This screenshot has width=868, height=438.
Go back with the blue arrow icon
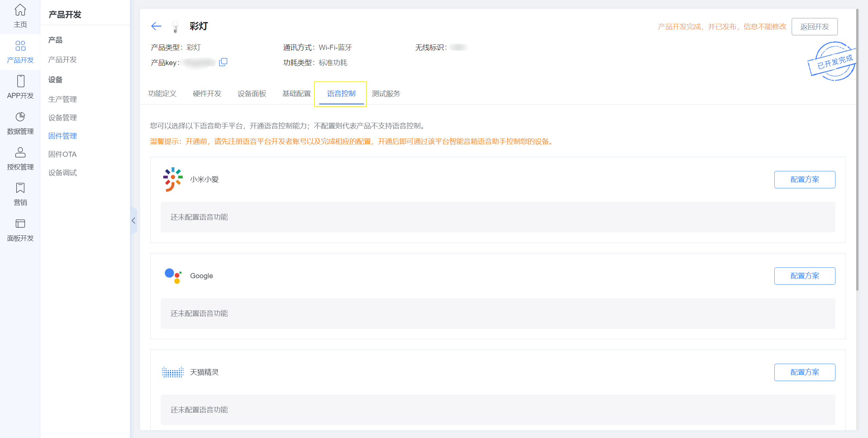coord(156,26)
